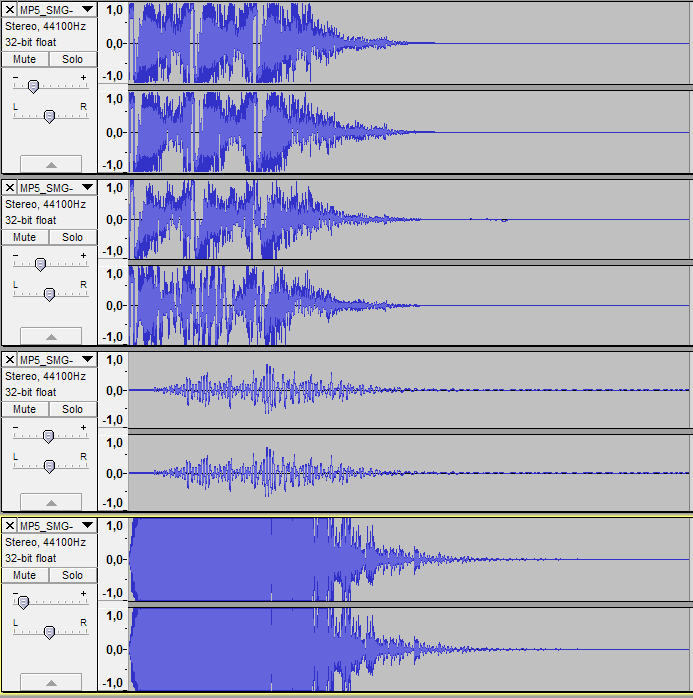The height and width of the screenshot is (698, 693).
Task: Expand the bottom track's name dropdown arrow
Action: pyautogui.click(x=87, y=525)
